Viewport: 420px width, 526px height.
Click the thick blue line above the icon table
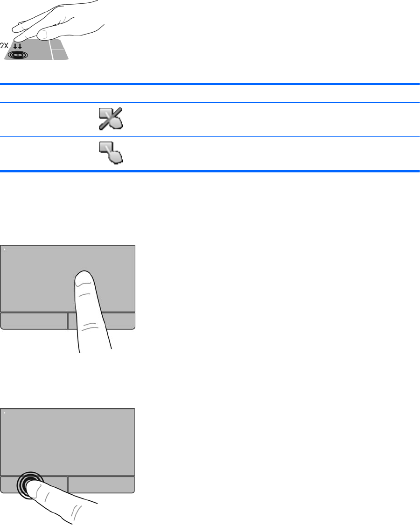210,84
